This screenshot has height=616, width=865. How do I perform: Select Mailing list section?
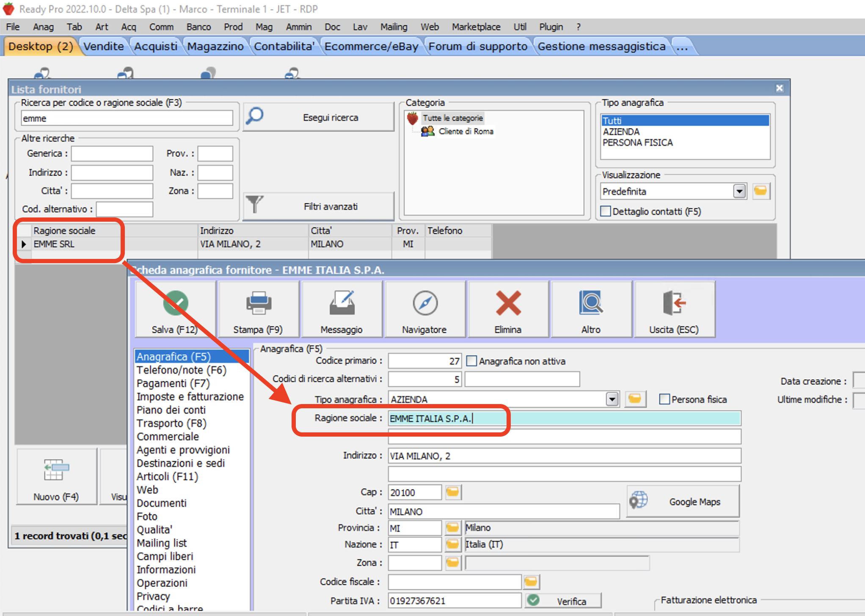162,543
